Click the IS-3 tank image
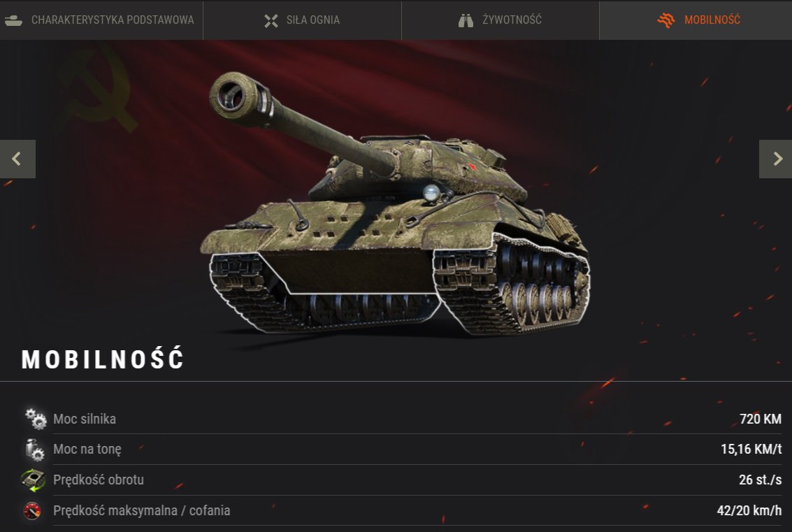The height and width of the screenshot is (532, 792). pyautogui.click(x=395, y=203)
